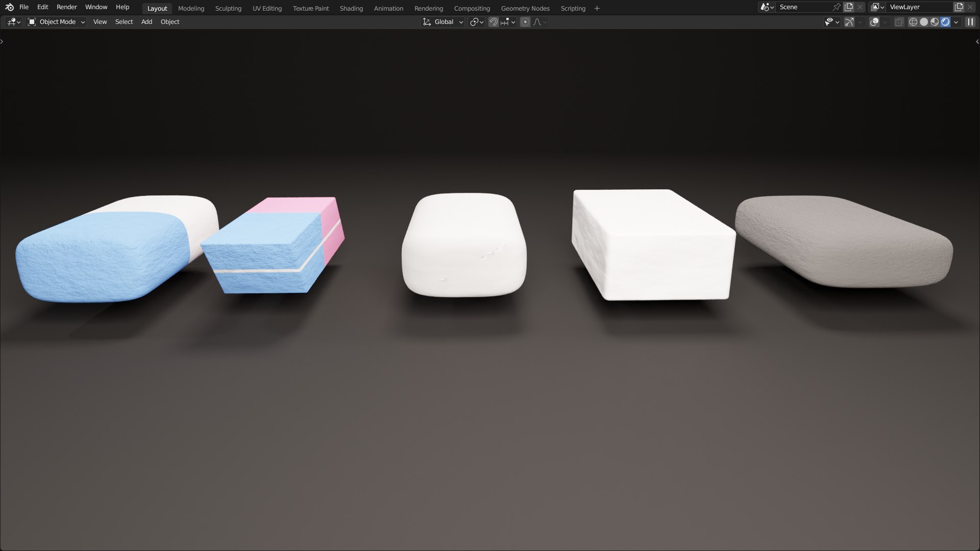This screenshot has height=551, width=980.
Task: Switch to the Sculpting workspace tab
Action: (228, 8)
